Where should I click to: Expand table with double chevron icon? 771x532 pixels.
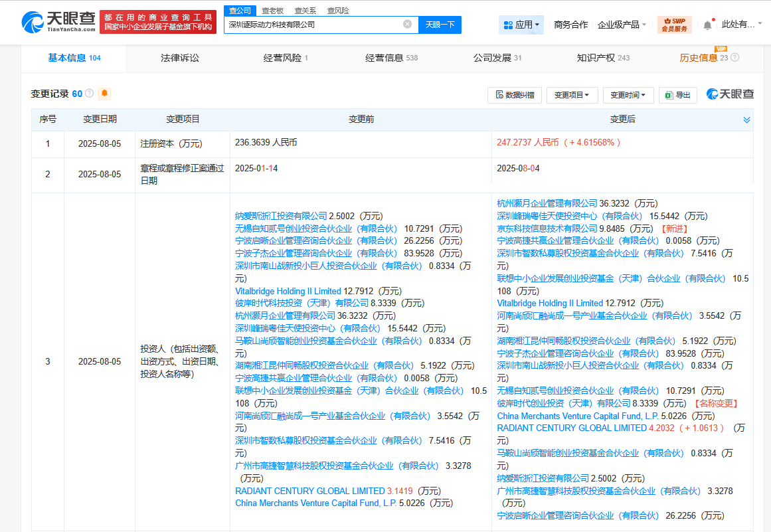(746, 120)
